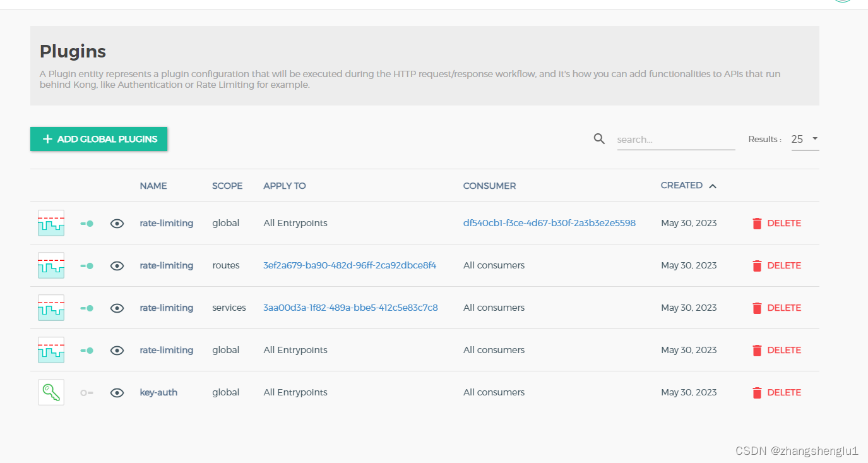
Task: Delete the key-auth plugin
Action: coord(776,392)
